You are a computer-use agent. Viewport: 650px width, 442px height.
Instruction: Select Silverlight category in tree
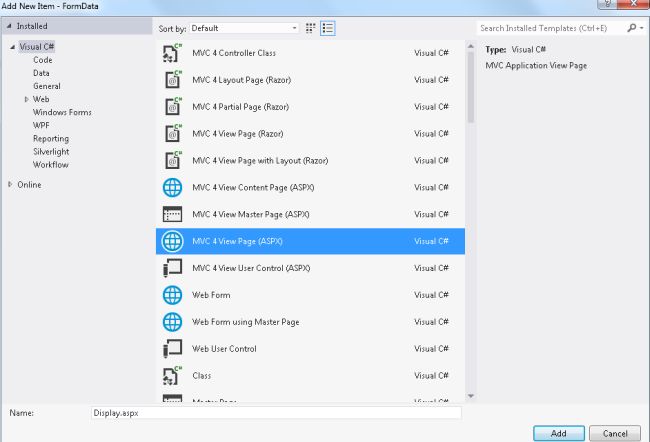point(51,152)
